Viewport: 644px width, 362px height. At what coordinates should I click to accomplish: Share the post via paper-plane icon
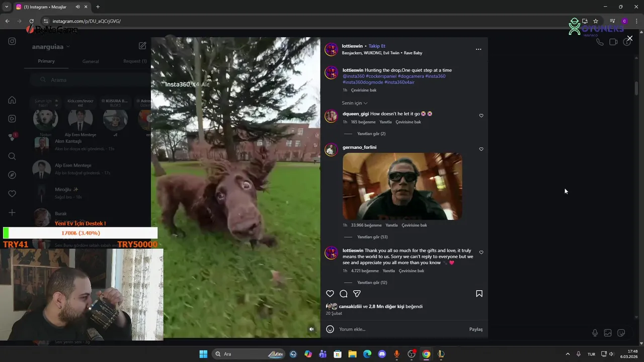(357, 294)
